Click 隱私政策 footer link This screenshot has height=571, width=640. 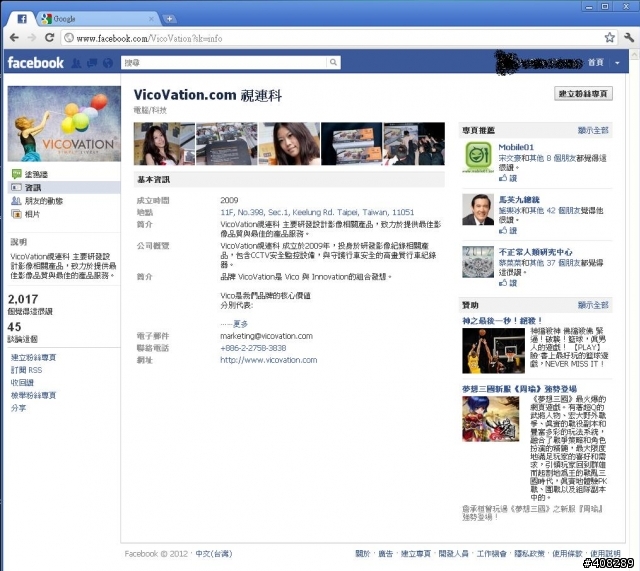point(529,554)
